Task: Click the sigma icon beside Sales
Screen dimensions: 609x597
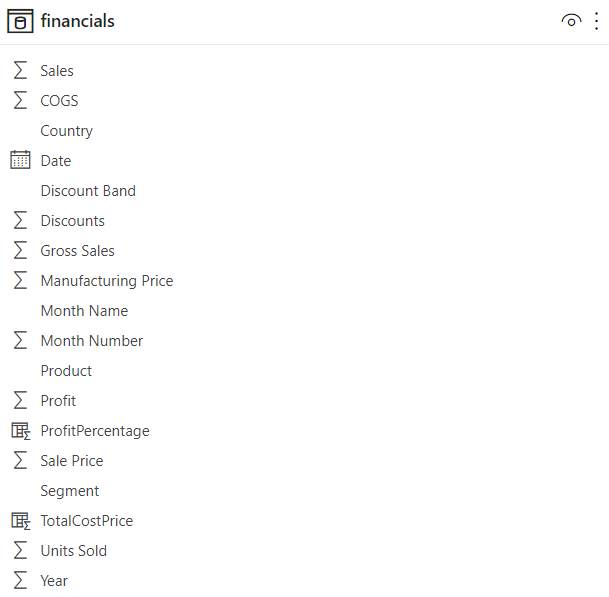Action: point(20,71)
